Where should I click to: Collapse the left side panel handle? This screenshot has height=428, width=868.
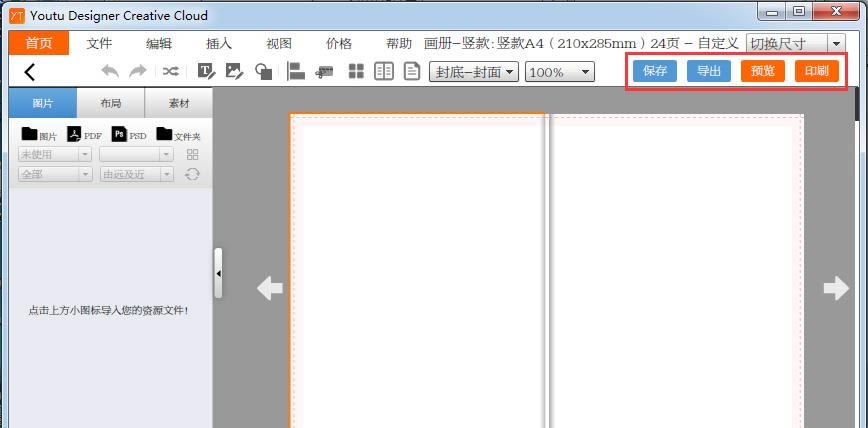click(219, 273)
